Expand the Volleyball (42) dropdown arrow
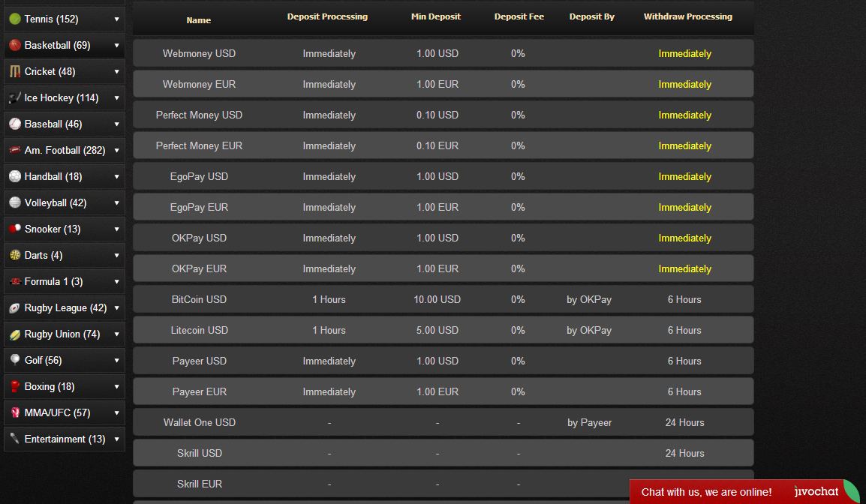866x504 pixels. tap(116, 202)
